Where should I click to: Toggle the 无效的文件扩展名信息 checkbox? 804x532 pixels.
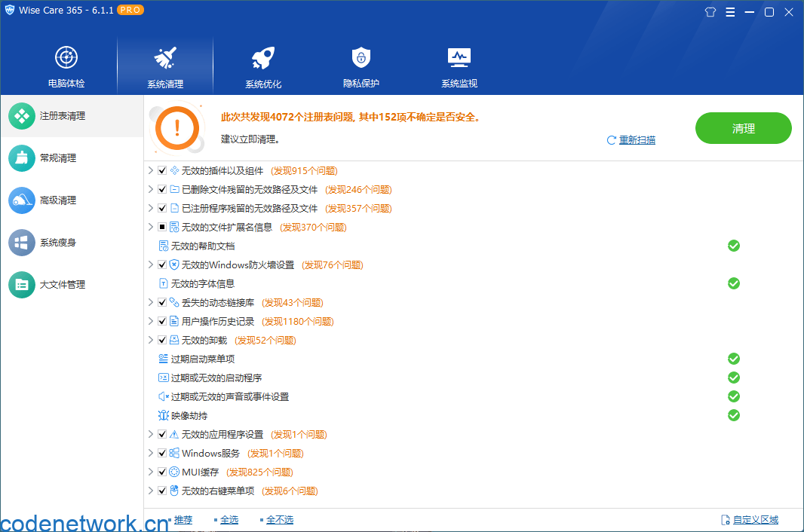[161, 227]
